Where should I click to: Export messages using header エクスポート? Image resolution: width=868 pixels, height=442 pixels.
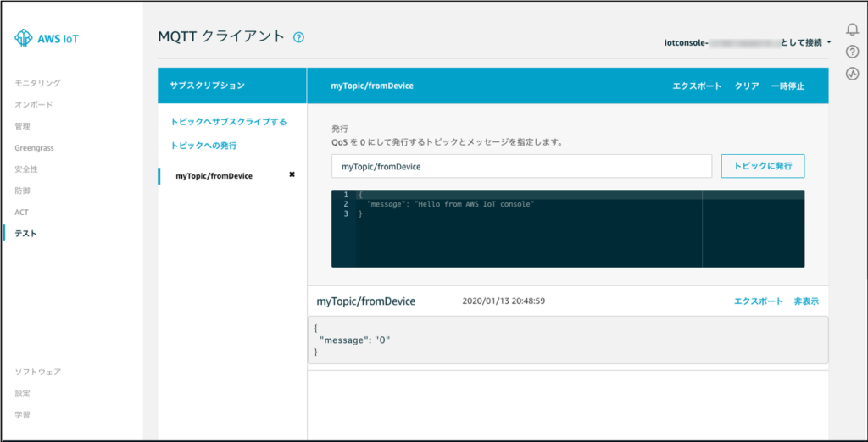(697, 86)
